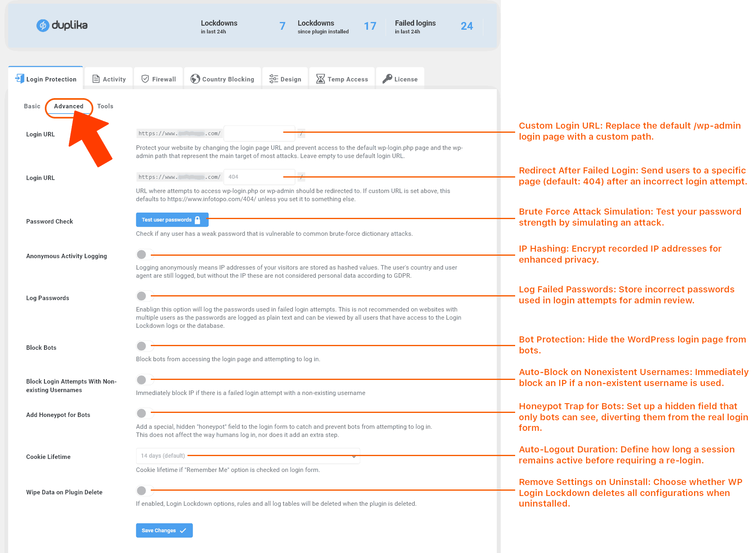
Task: Switch to the Tools sub-tab
Action: coord(105,106)
